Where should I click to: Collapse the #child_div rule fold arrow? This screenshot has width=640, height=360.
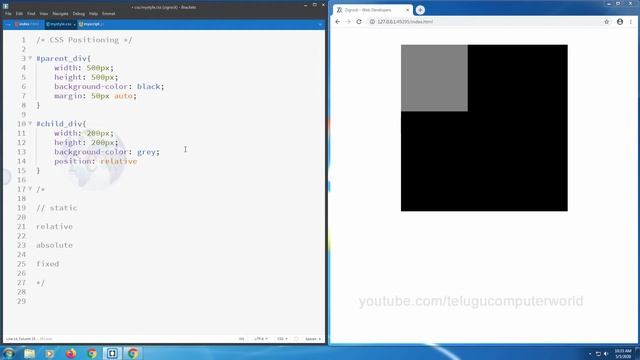[x=30, y=123]
